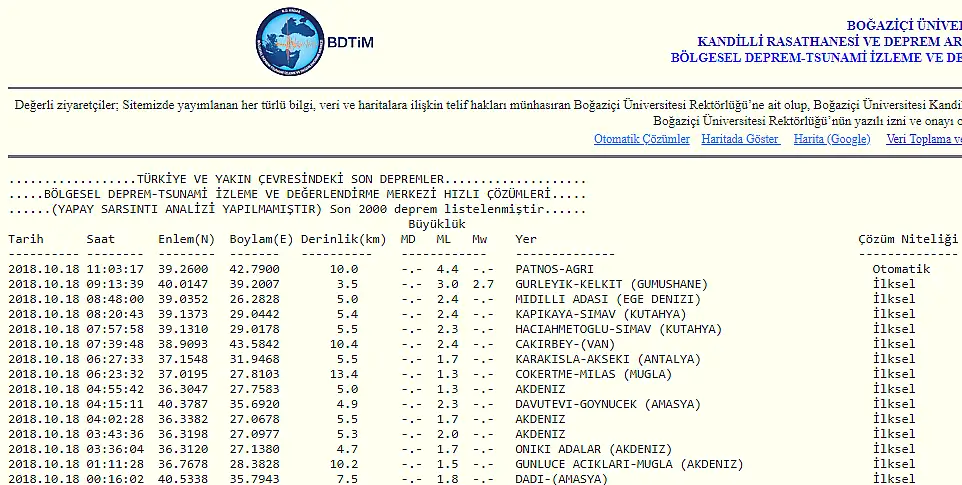
Task: Open the Otomatik Çözümler link
Action: point(642,139)
